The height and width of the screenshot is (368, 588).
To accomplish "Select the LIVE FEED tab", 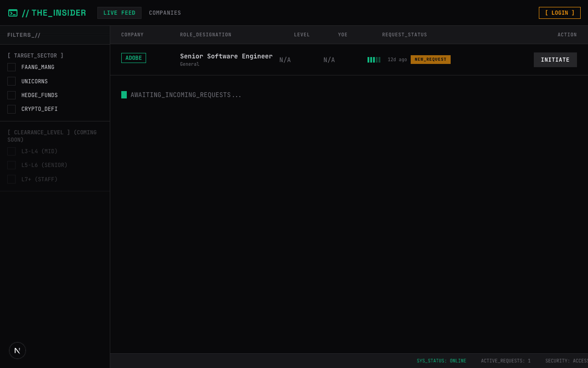I will point(119,13).
